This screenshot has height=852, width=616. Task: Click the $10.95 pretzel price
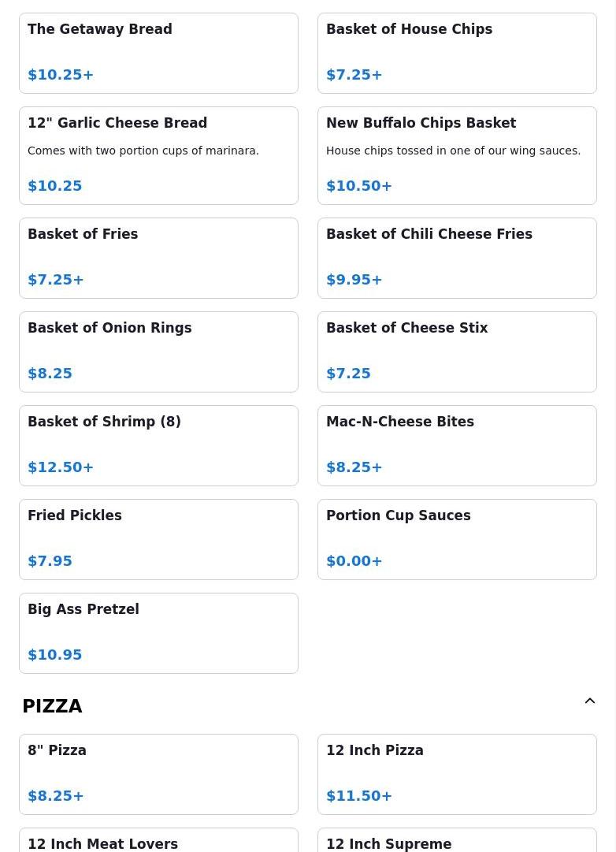(x=55, y=655)
